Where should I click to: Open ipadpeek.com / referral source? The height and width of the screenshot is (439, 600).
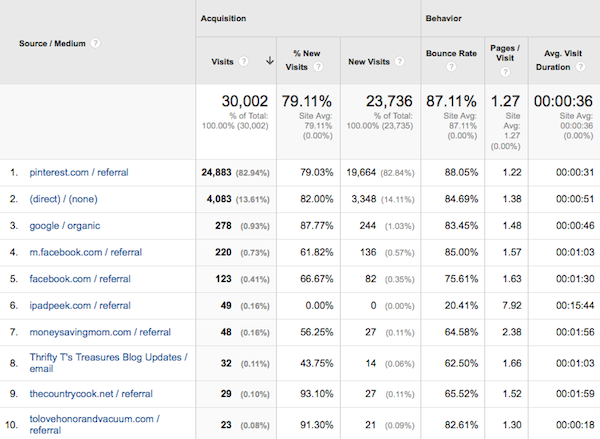[x=80, y=306]
